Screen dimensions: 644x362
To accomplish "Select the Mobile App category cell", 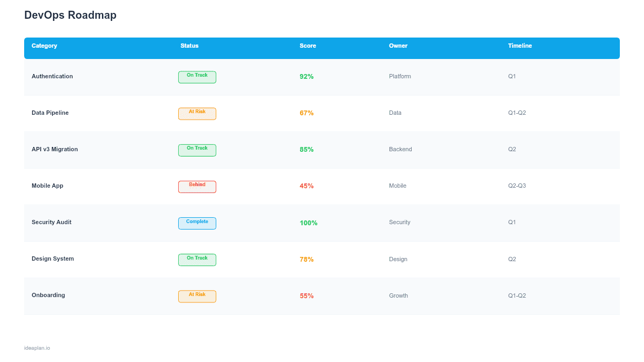I will [47, 186].
